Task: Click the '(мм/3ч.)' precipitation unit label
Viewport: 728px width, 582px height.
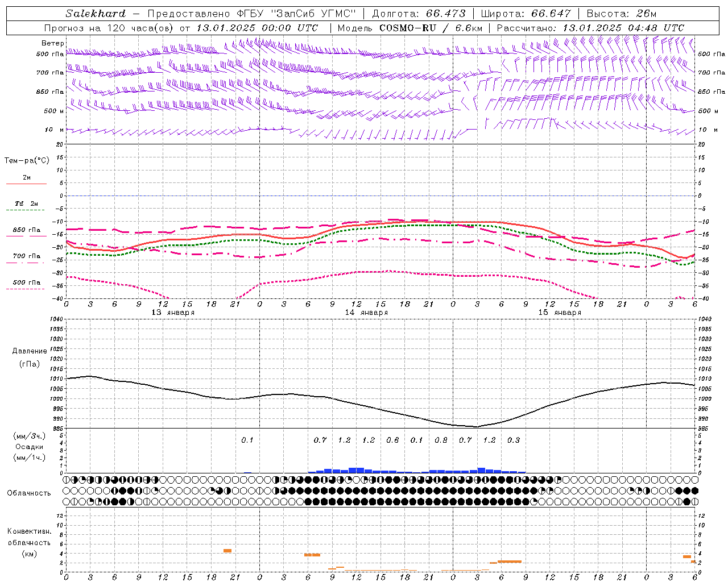Action: tap(29, 436)
